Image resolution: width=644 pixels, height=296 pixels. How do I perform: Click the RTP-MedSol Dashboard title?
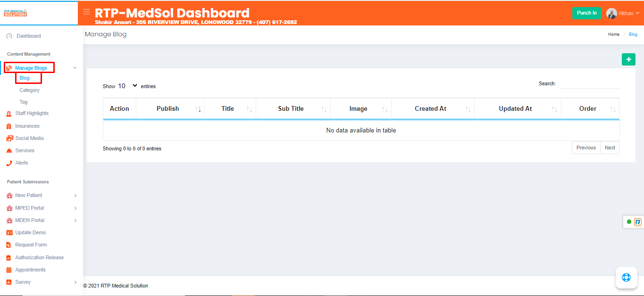click(x=172, y=13)
